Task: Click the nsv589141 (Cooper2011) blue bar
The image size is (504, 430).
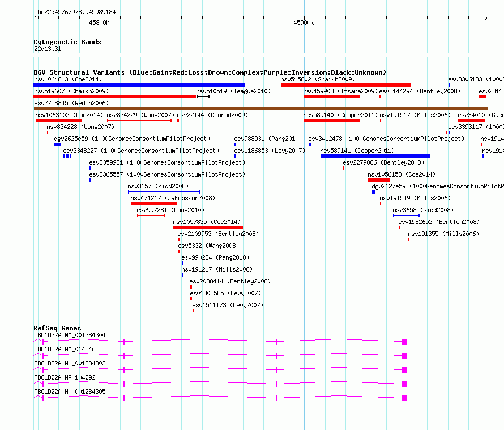Action: point(375,156)
